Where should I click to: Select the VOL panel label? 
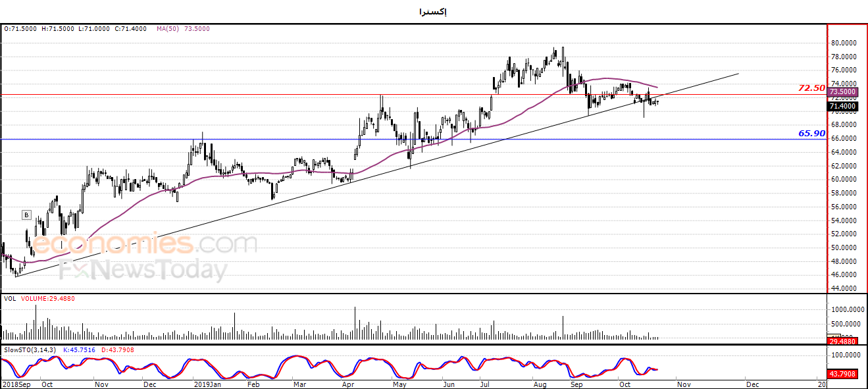(10, 298)
